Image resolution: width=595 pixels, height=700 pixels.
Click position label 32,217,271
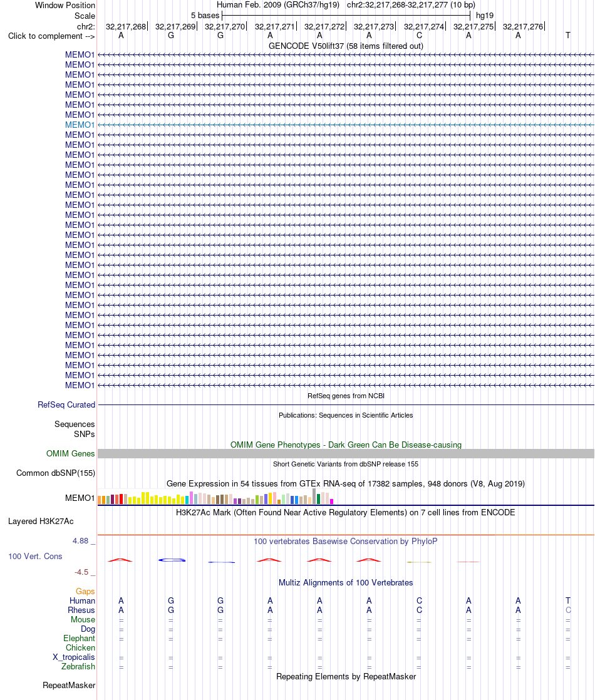tap(275, 26)
